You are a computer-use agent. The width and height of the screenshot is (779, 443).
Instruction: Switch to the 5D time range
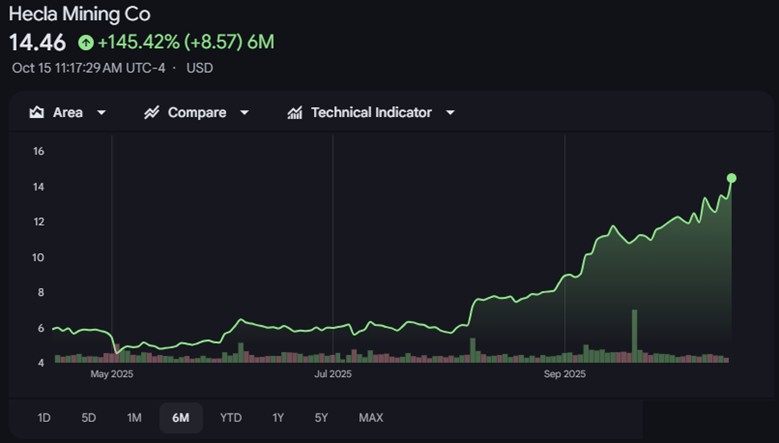[89, 417]
